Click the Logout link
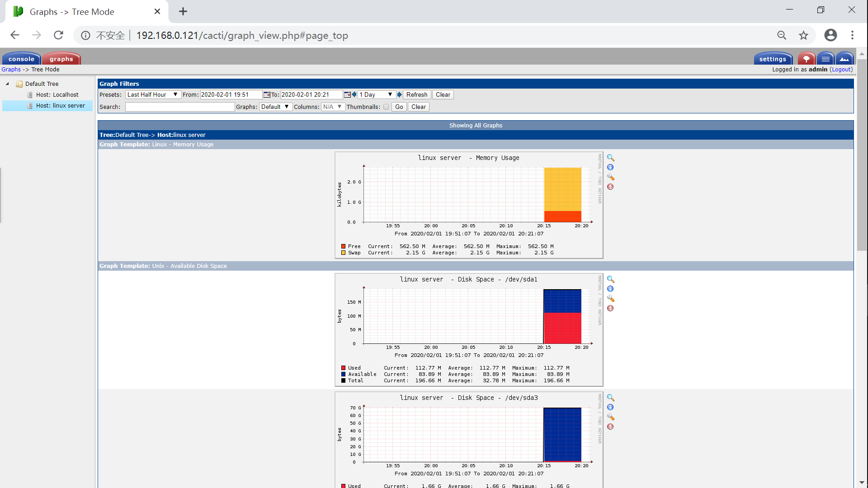Image resolution: width=868 pixels, height=488 pixels. 841,69
